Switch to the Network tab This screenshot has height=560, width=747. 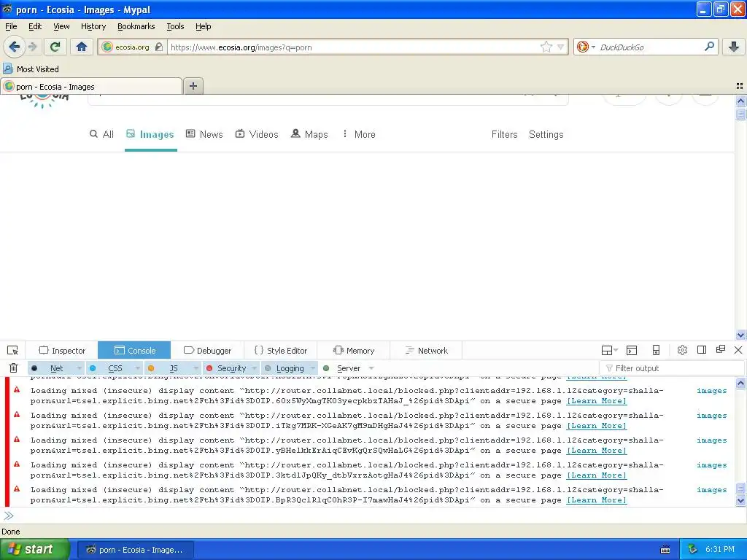click(426, 351)
